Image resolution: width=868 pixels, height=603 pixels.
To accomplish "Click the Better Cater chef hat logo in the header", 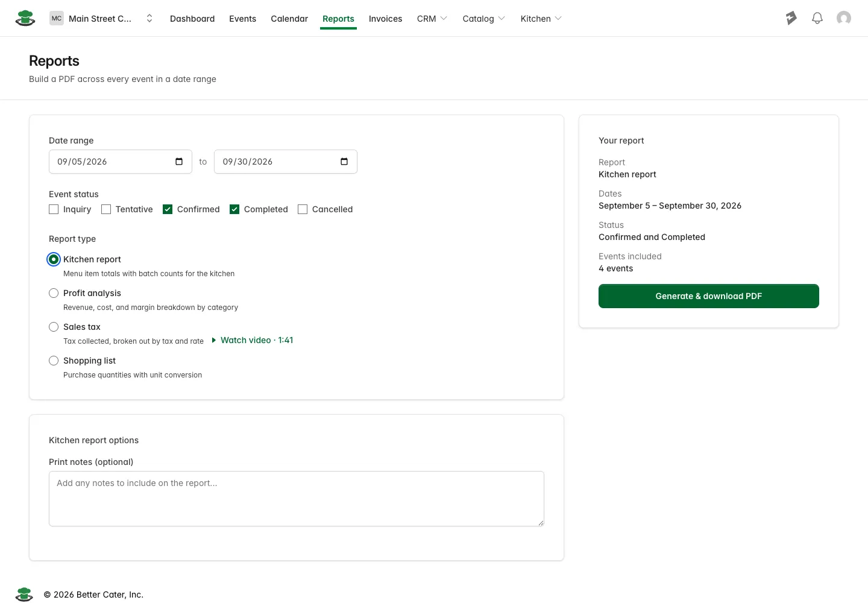I will [25, 18].
